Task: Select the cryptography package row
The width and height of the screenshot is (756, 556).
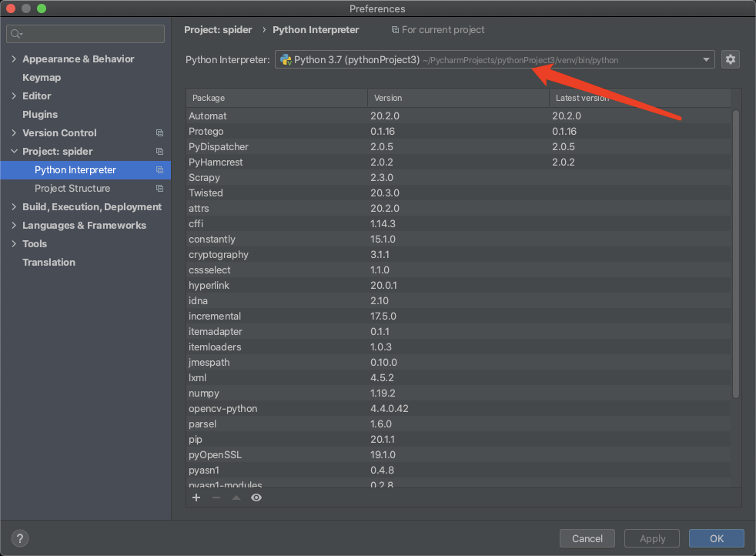Action: tap(459, 255)
